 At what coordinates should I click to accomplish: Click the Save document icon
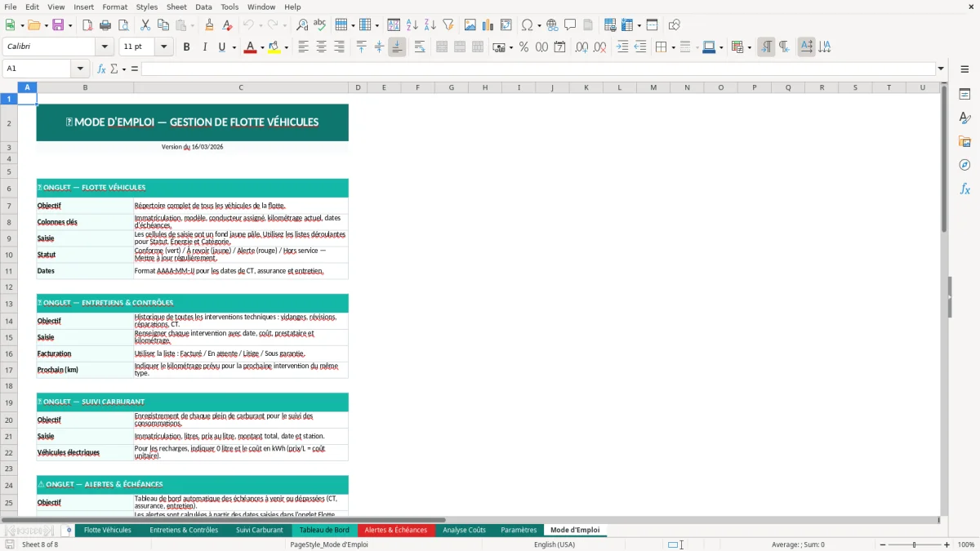point(57,25)
